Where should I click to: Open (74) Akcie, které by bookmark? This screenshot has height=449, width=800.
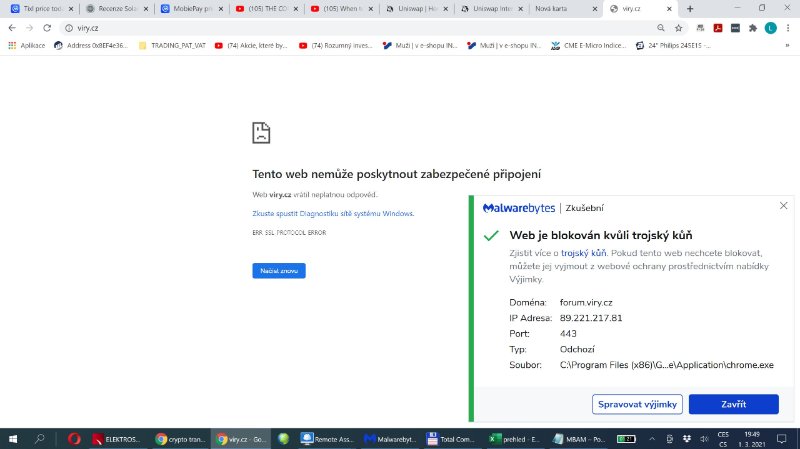coord(251,45)
